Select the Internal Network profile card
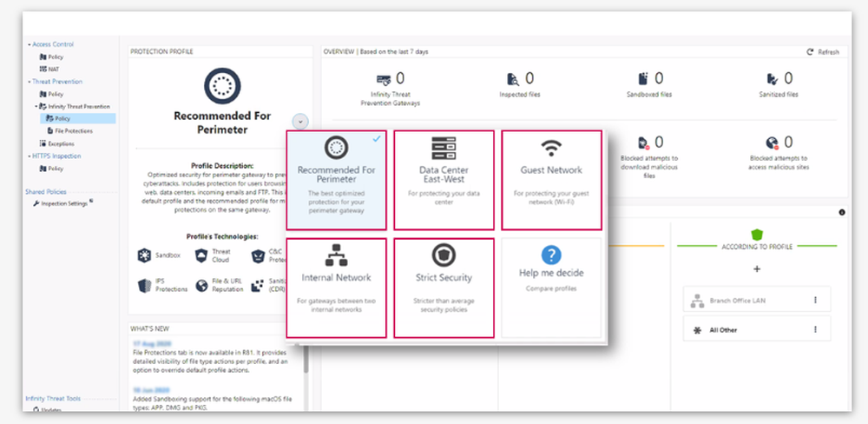This screenshot has height=424, width=868. (336, 288)
